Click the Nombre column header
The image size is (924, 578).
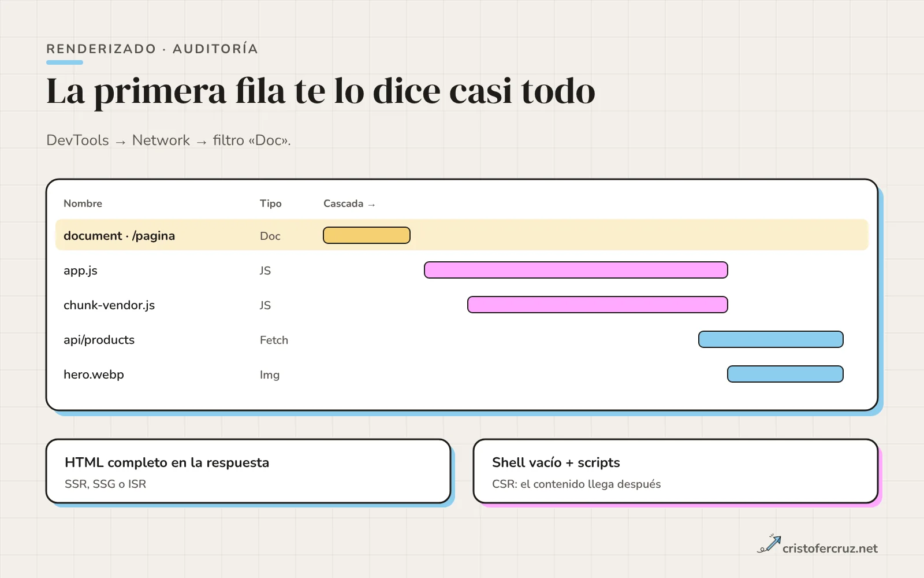(83, 203)
